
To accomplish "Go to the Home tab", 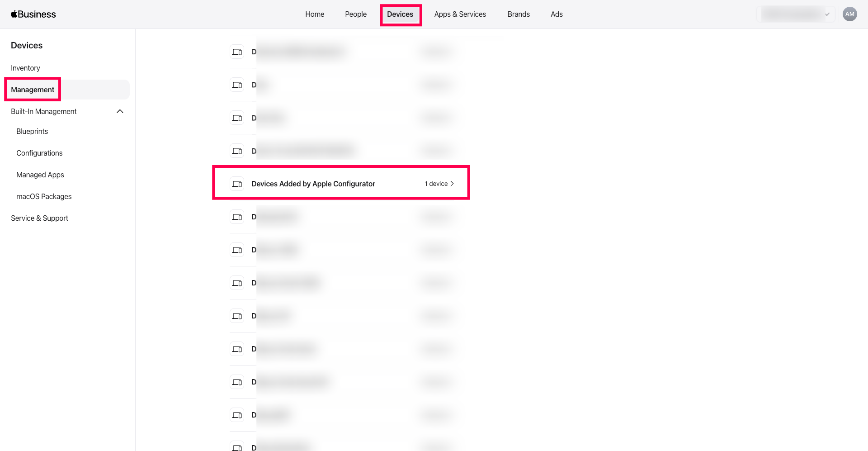I will click(x=315, y=14).
